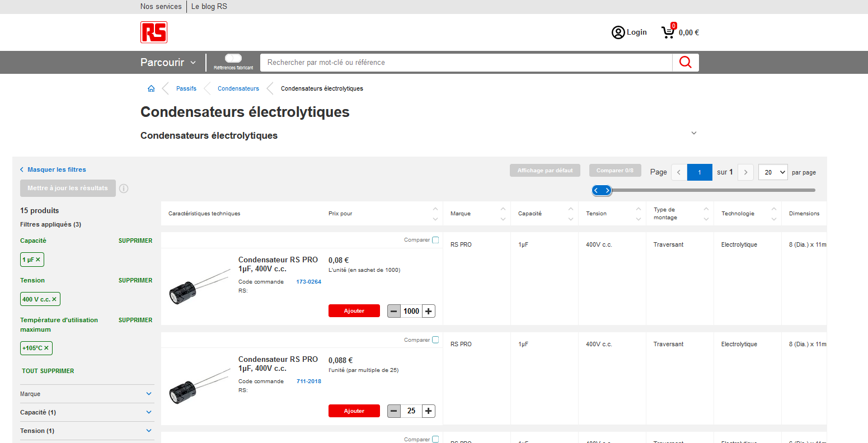Click TOUT SUPPRIMER link
Screen dimensions: 868x443
48,371
